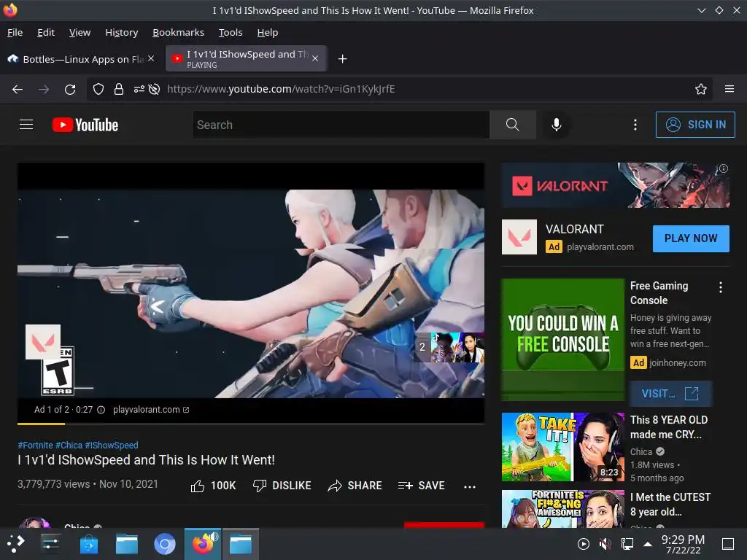Open the #Fortnite hashtag link

click(x=35, y=446)
